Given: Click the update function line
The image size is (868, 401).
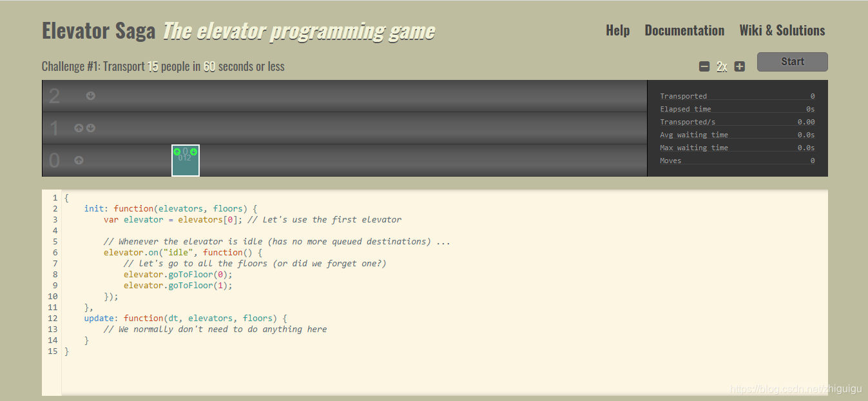Looking at the screenshot, I should coord(186,318).
